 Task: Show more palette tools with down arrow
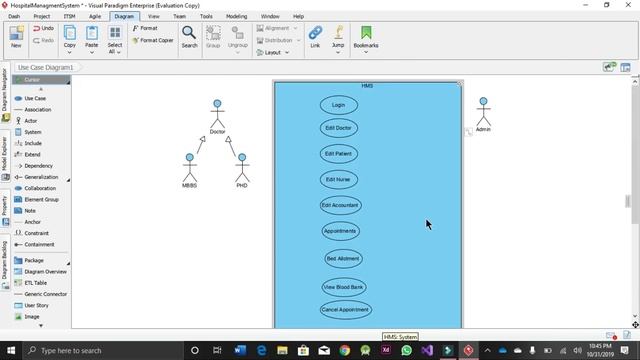[x=41, y=325]
